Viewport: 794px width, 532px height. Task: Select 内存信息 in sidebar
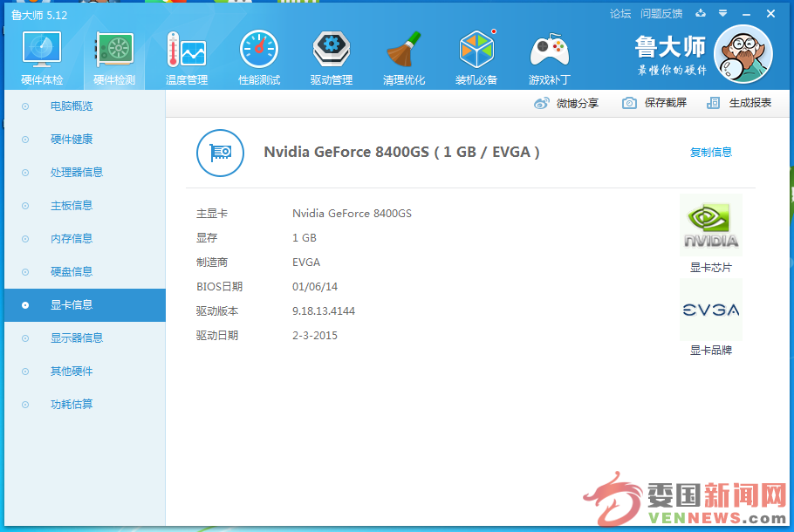86,239
